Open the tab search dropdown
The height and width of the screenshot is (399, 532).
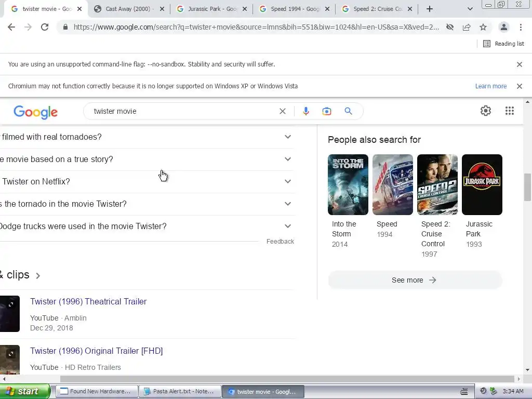(470, 9)
